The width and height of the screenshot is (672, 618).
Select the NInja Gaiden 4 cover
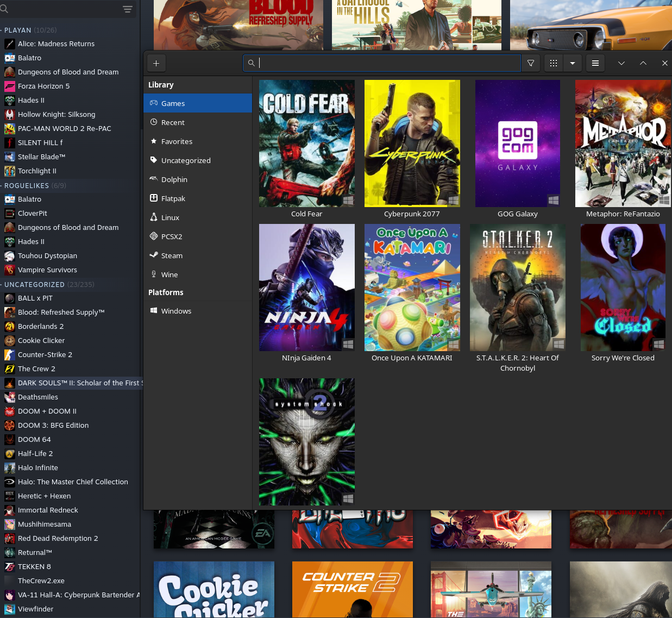(x=307, y=288)
